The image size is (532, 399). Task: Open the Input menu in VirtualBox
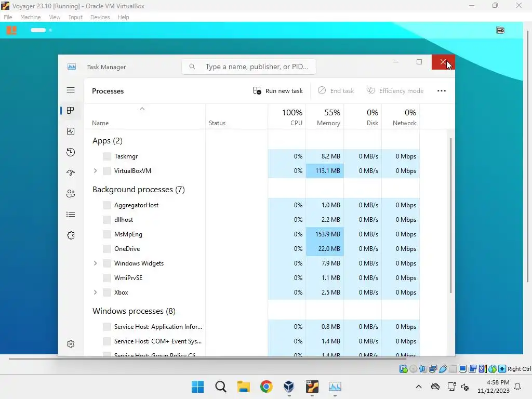tap(75, 17)
